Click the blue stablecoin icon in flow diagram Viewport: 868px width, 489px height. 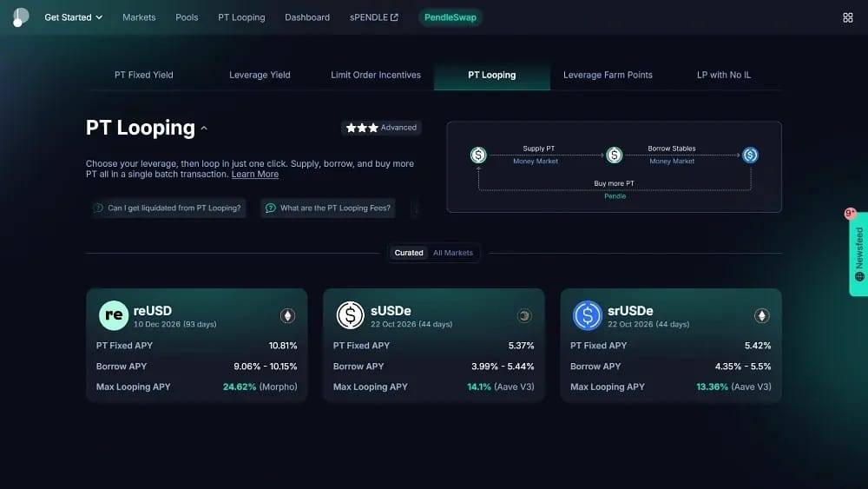750,155
